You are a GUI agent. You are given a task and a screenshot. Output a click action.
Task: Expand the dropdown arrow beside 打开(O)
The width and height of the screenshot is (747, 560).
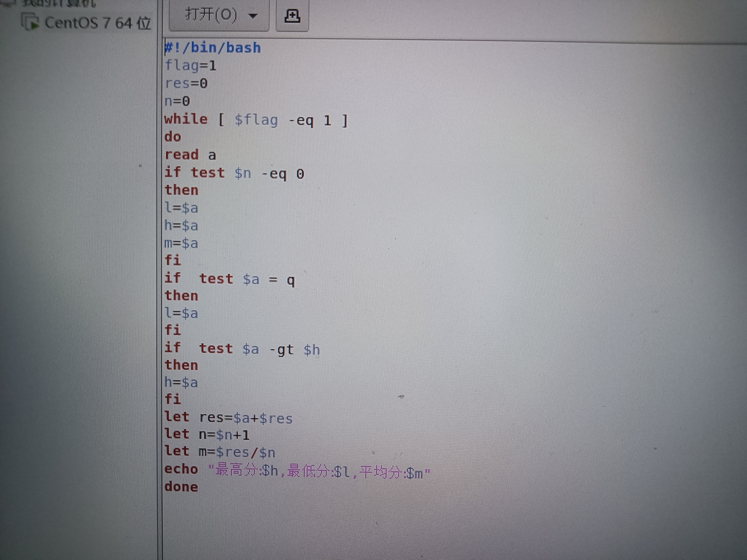[x=253, y=16]
